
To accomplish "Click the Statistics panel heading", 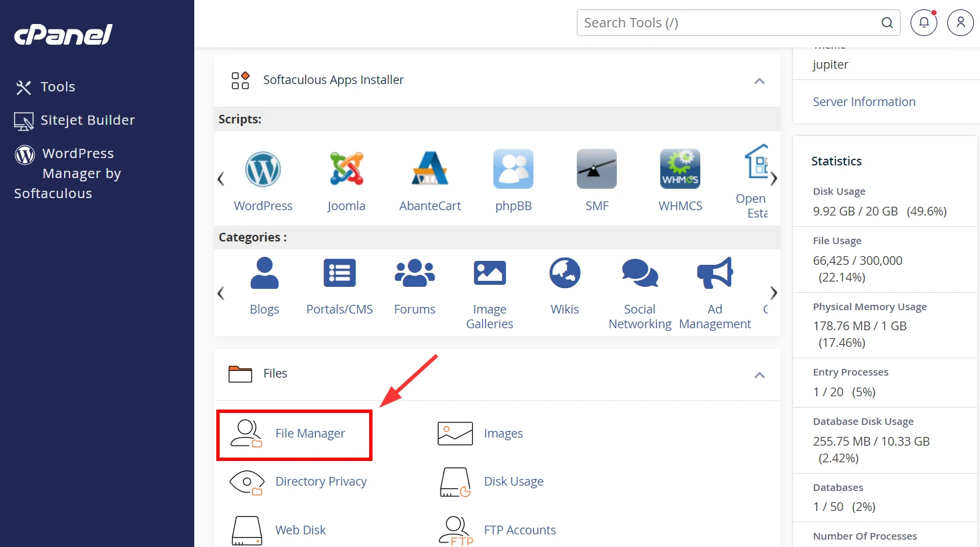I will tap(836, 161).
